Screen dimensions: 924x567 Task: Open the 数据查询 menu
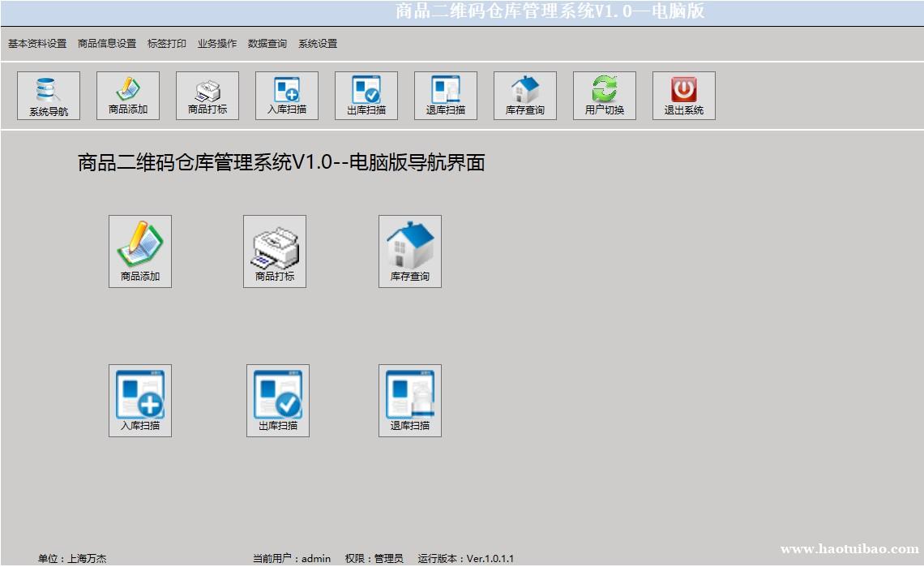[x=267, y=44]
